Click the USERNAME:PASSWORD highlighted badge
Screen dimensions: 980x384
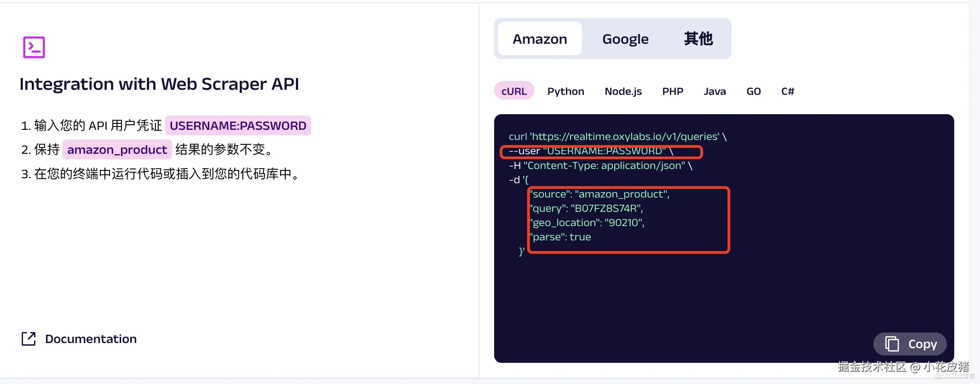(x=238, y=126)
